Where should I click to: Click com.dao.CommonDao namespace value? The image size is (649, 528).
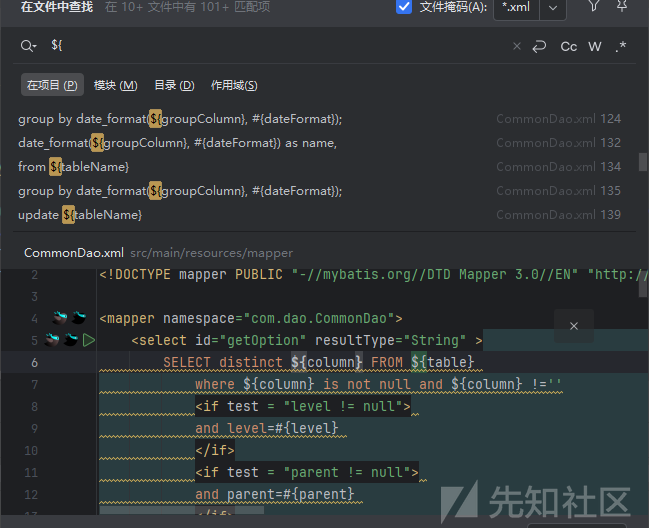(x=319, y=319)
